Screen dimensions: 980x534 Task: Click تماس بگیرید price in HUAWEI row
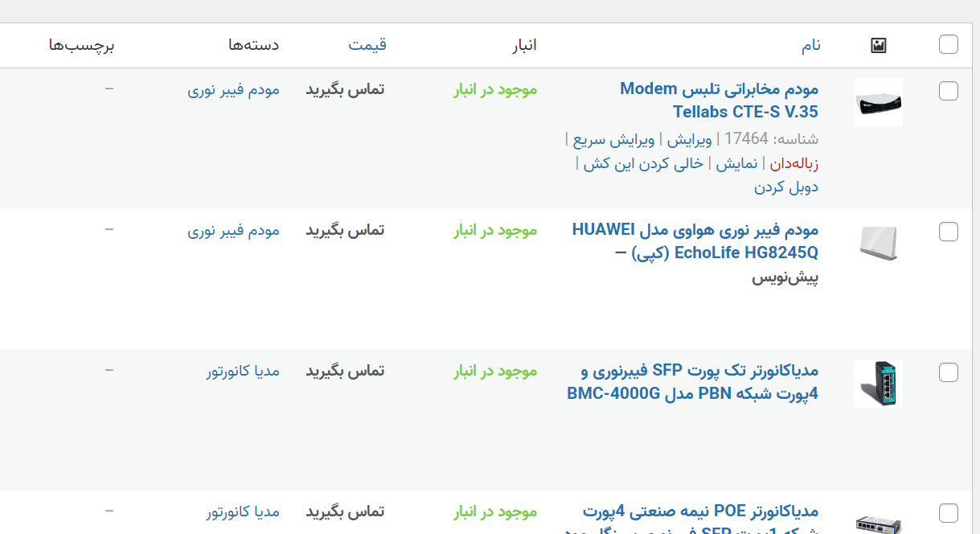pos(345,230)
